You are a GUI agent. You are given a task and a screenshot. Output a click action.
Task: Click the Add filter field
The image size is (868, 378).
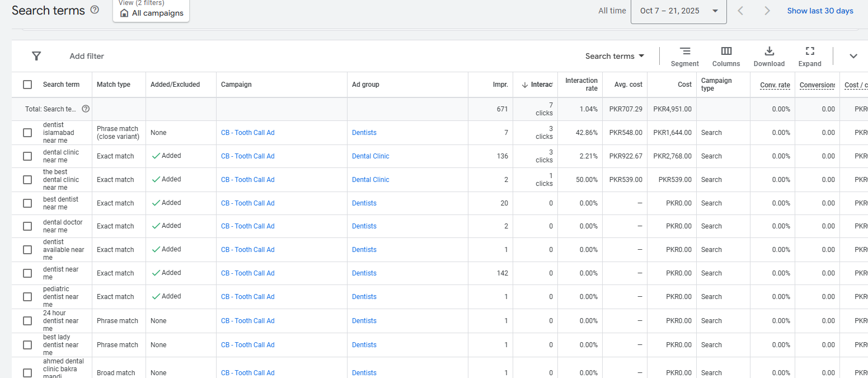click(x=87, y=56)
